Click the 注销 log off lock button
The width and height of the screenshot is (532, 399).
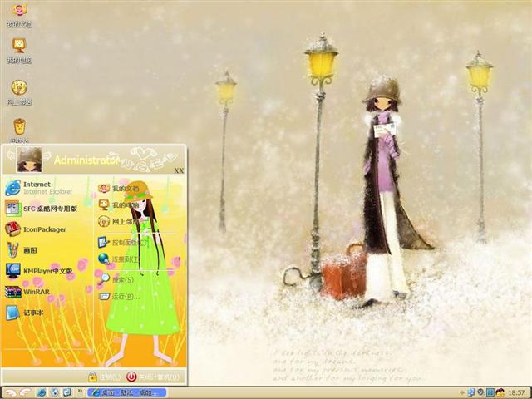pyautogui.click(x=104, y=377)
